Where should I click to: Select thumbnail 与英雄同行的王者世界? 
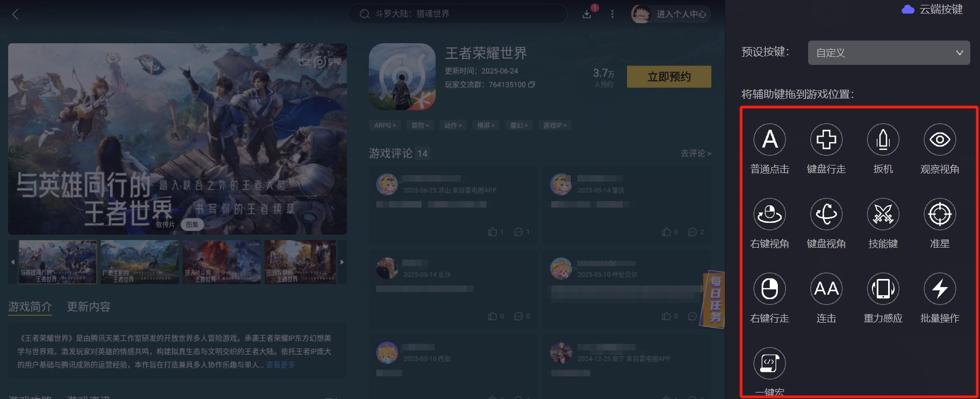coord(58,262)
